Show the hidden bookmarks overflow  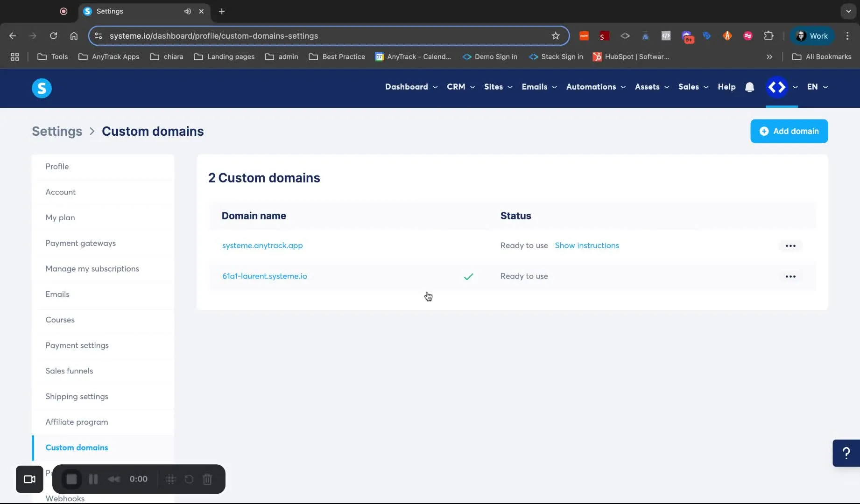click(x=769, y=56)
